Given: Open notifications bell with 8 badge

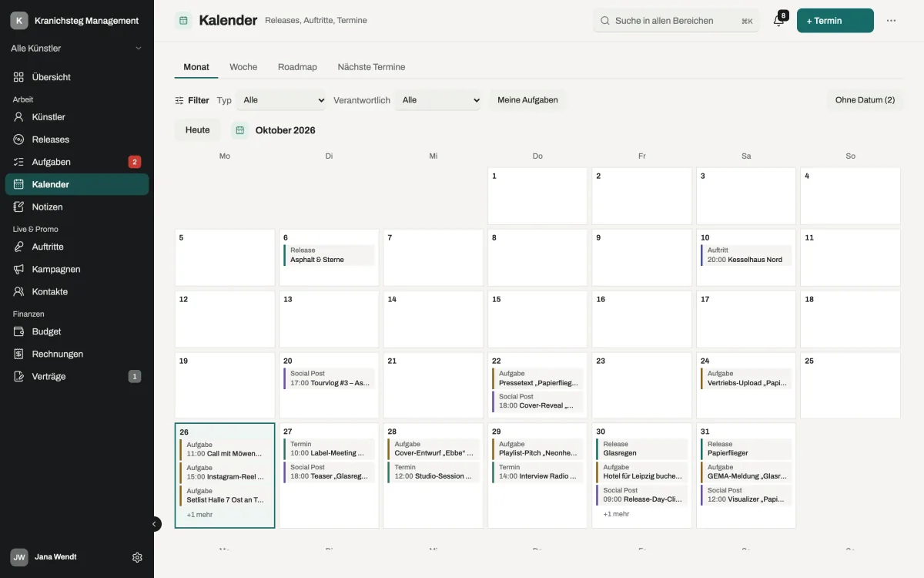Looking at the screenshot, I should coord(778,21).
